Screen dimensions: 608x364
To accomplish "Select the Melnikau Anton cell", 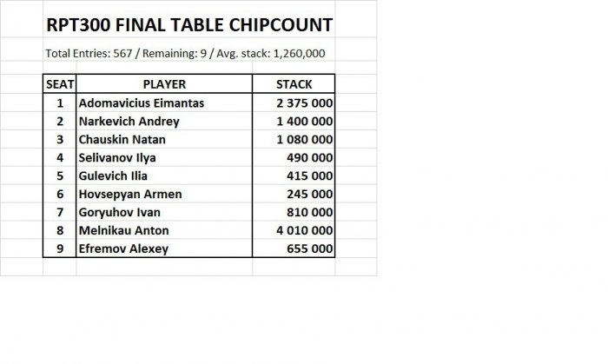I will 123,230.
